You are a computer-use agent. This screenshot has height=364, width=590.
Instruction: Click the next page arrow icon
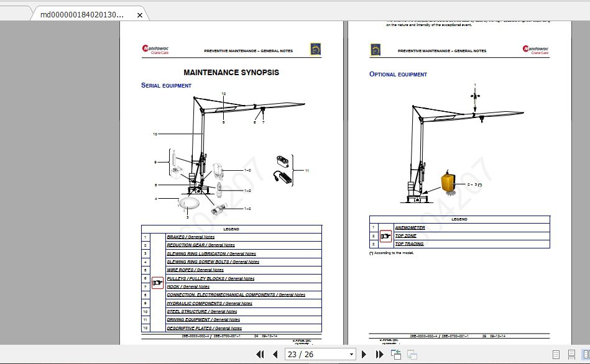coord(363,353)
